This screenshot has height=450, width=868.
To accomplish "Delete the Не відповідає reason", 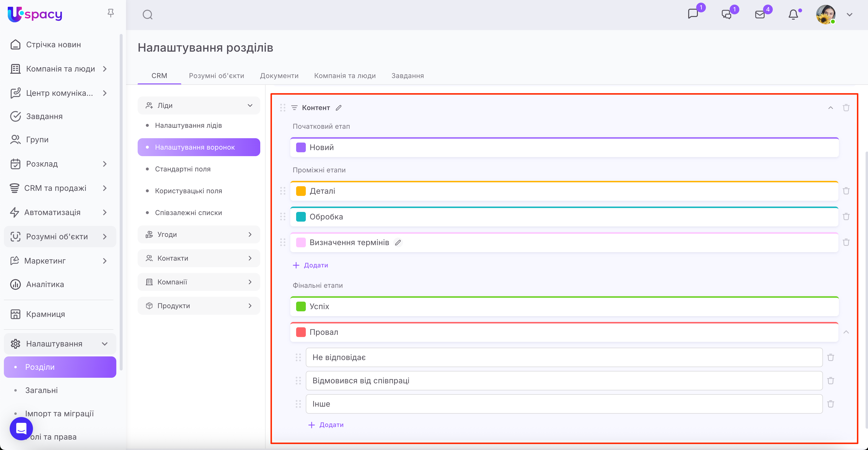I will coord(831,357).
